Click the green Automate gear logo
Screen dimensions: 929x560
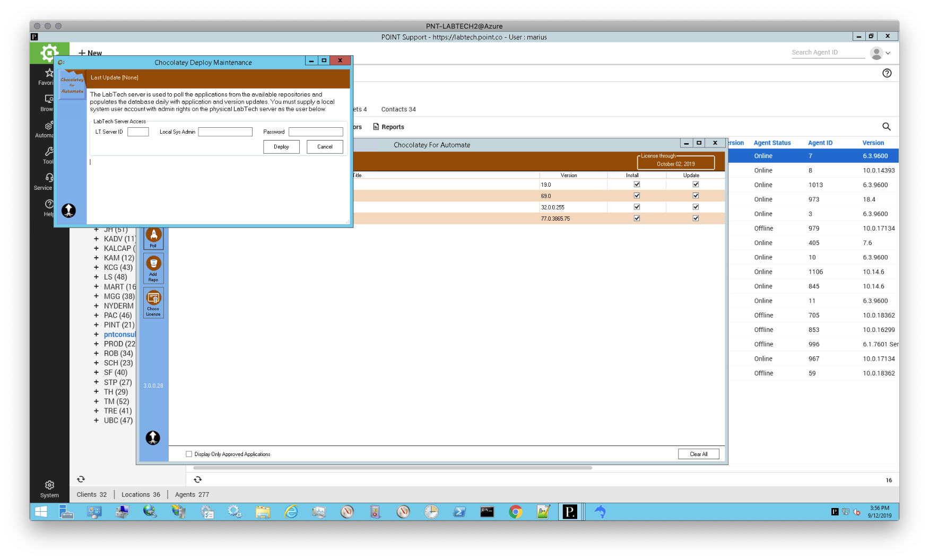click(x=49, y=52)
